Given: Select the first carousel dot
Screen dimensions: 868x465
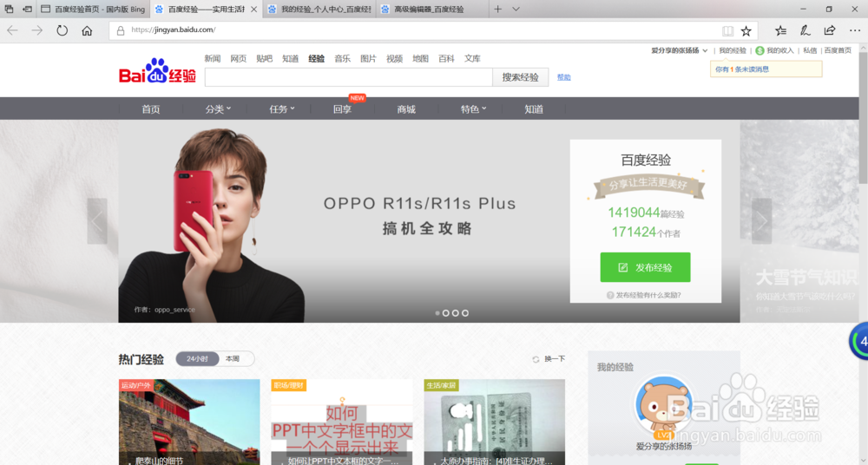Looking at the screenshot, I should coord(437,313).
